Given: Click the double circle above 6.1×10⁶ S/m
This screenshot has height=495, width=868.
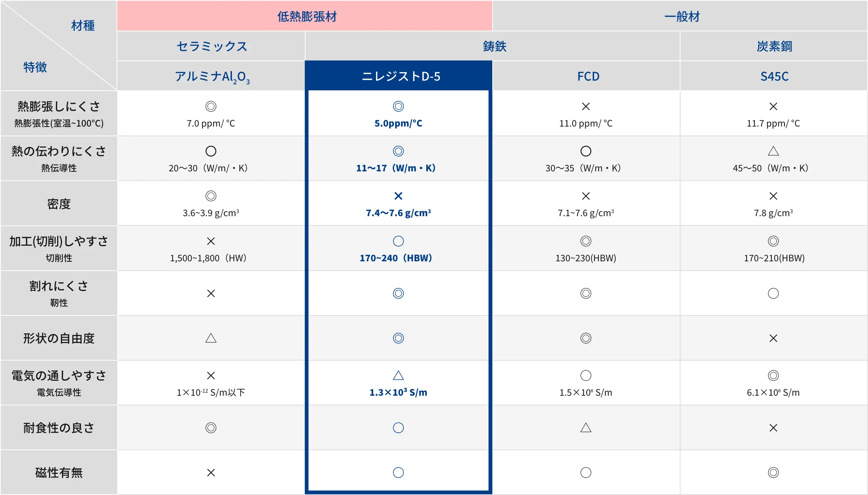Looking at the screenshot, I should 773,376.
